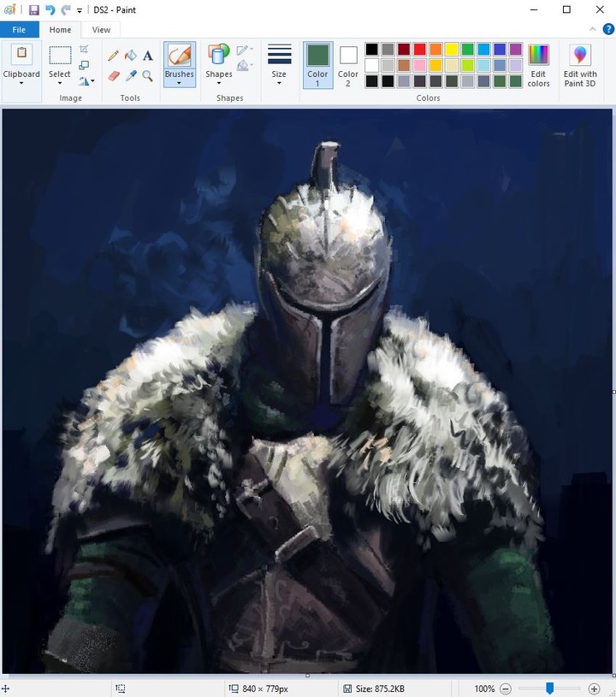This screenshot has height=697, width=616.
Task: Click Edit with Paint 3D
Action: [x=580, y=65]
